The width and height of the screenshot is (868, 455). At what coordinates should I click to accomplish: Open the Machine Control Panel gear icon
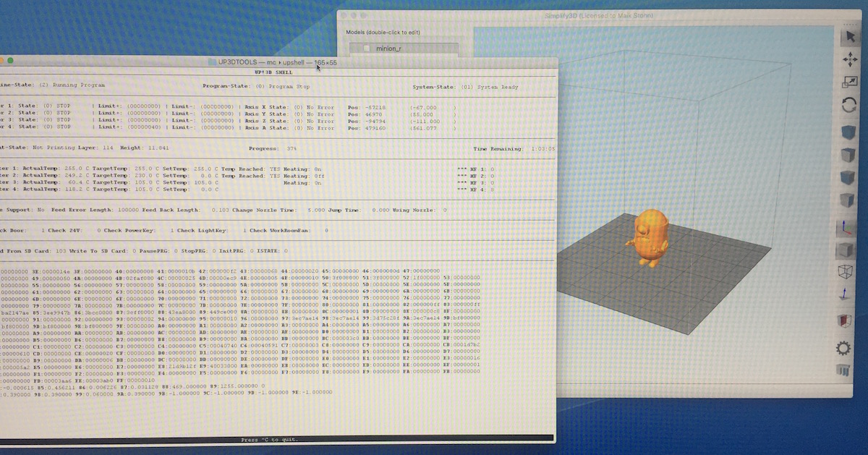pos(843,349)
